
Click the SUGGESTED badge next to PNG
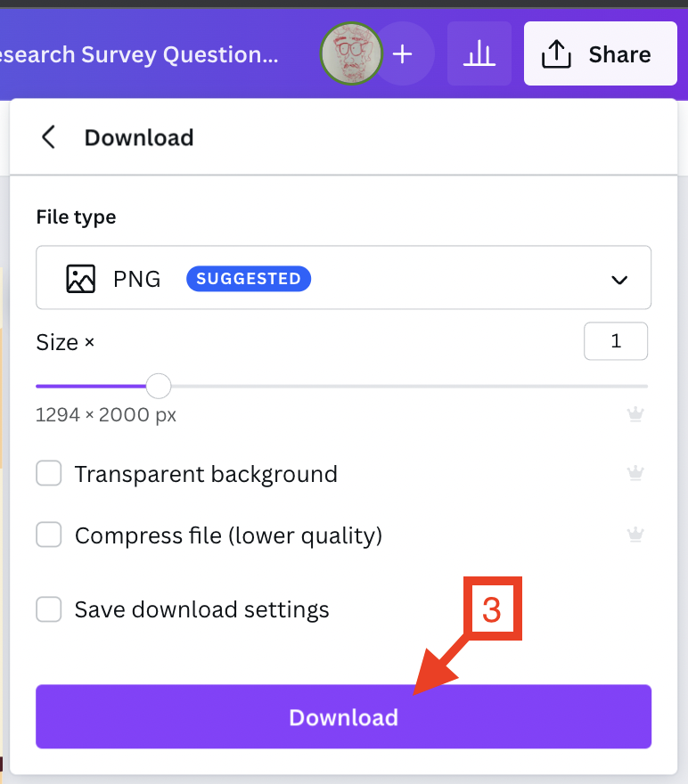248,278
